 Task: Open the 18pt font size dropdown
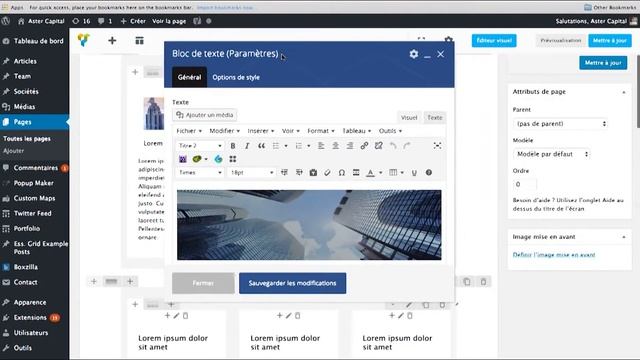[x=252, y=173]
